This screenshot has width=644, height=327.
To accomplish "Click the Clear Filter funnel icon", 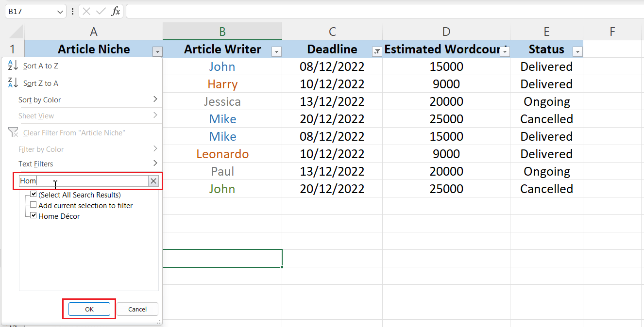I will 13,132.
